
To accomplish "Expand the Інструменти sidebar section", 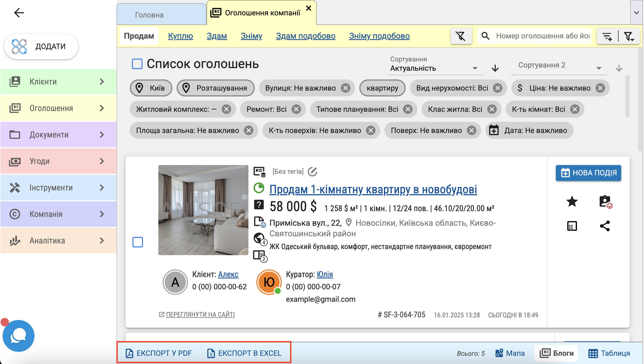I will [x=58, y=188].
